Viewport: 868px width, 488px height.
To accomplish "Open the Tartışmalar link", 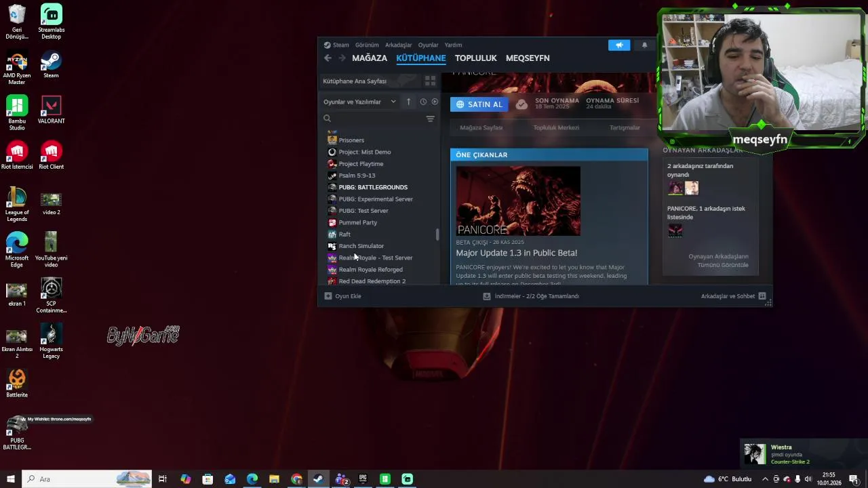I will pyautogui.click(x=625, y=127).
